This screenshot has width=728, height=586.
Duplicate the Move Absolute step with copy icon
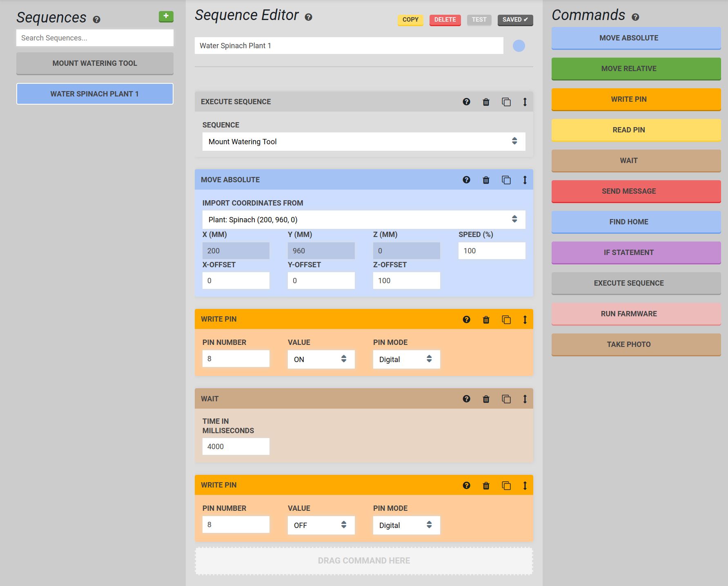tap(506, 180)
